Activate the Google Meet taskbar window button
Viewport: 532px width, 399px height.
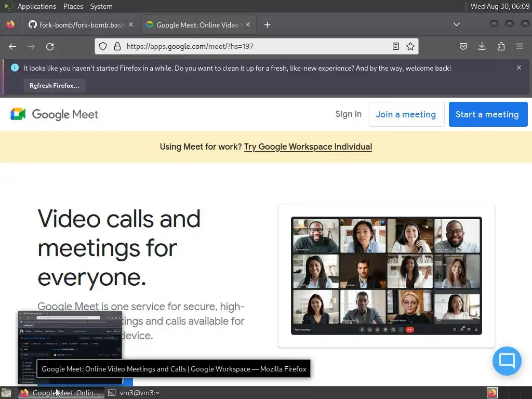[x=61, y=393]
